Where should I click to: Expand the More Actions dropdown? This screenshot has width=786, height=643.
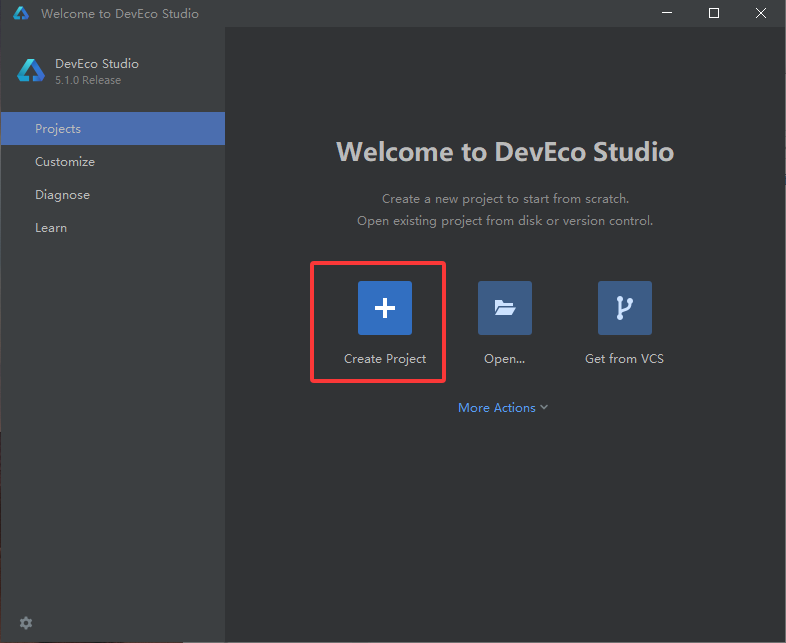click(x=503, y=407)
